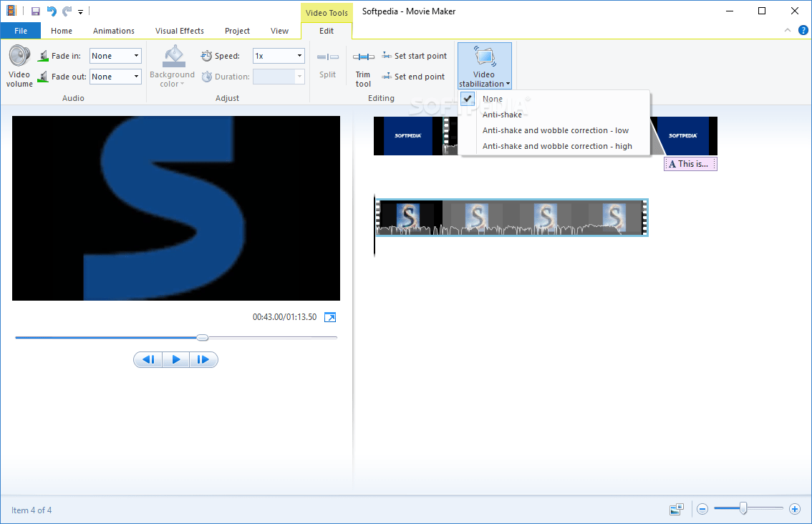
Task: Keep stabilization set to None
Action: pos(493,99)
